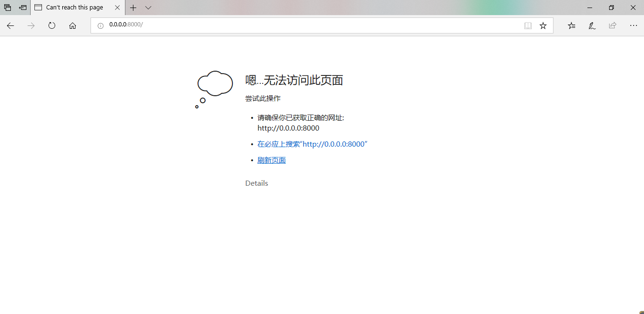Screen dimensions: 644x314
Task: Go back to previous page
Action: [10, 25]
